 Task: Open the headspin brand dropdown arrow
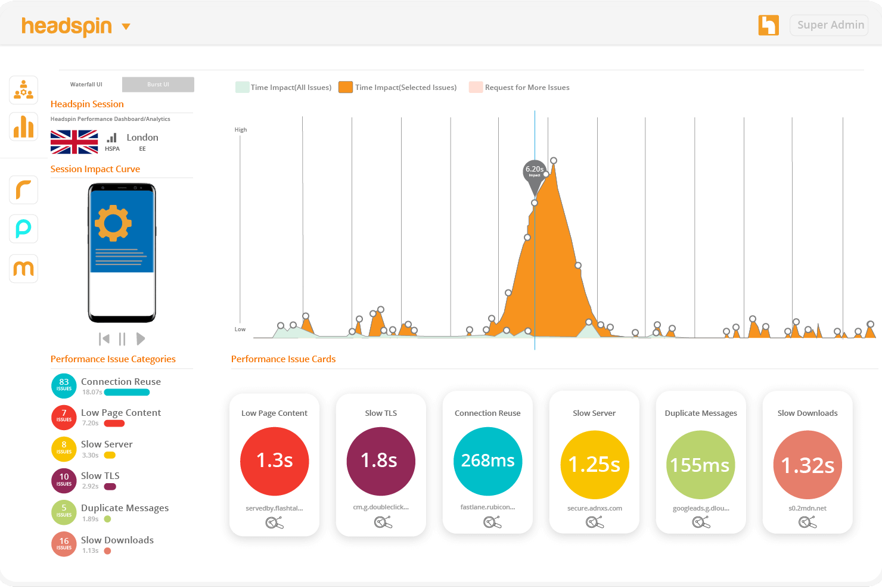[125, 27]
